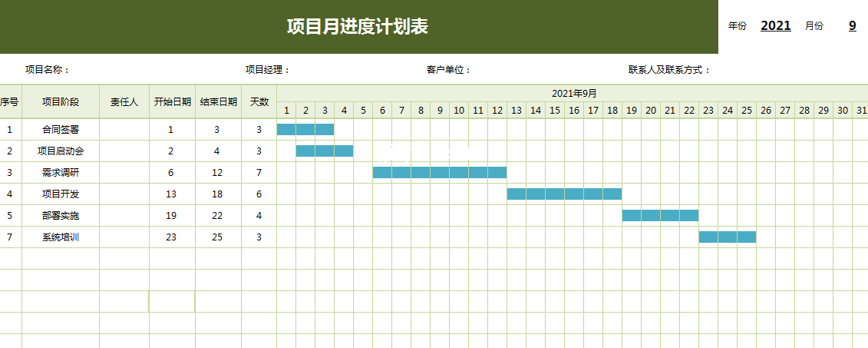The width and height of the screenshot is (868, 348).
Task: Select the year value 2021 cell
Action: pos(775,26)
